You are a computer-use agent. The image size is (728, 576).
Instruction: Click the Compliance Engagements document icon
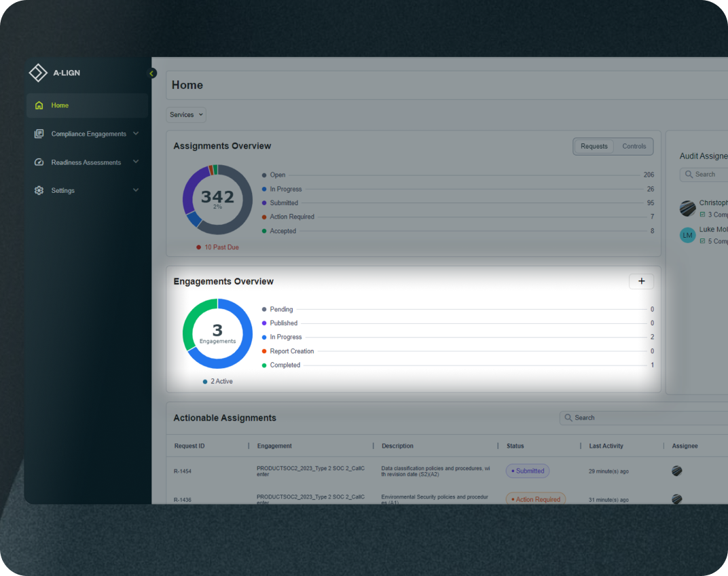pos(39,134)
